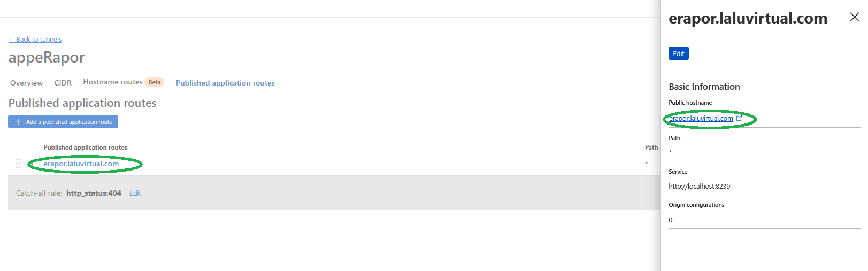
Task: Open the external link icon beside public hostname
Action: pos(739,118)
